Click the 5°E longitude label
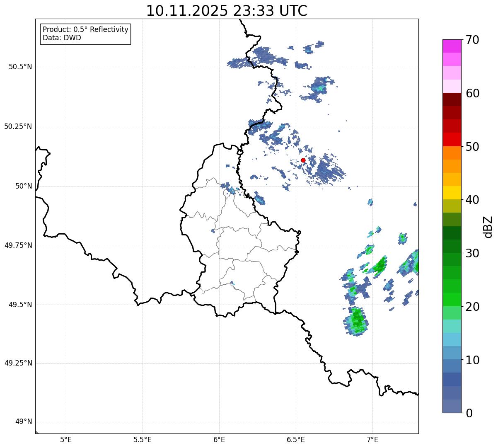This screenshot has width=498, height=448. tap(66, 439)
